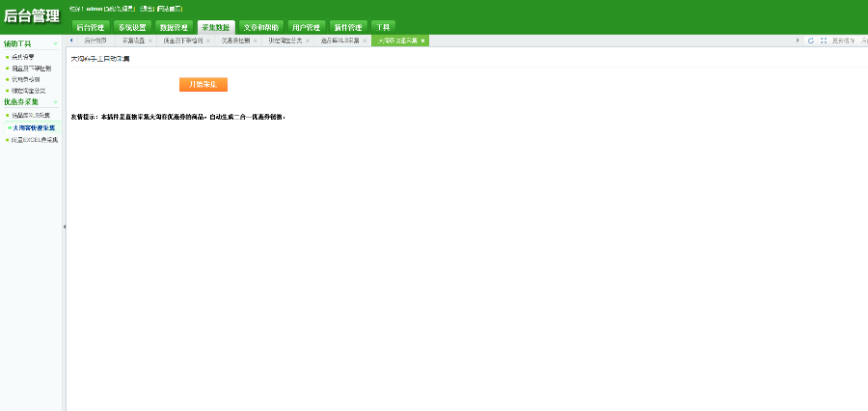Click the blue refresh icon in tab bar

click(x=811, y=41)
